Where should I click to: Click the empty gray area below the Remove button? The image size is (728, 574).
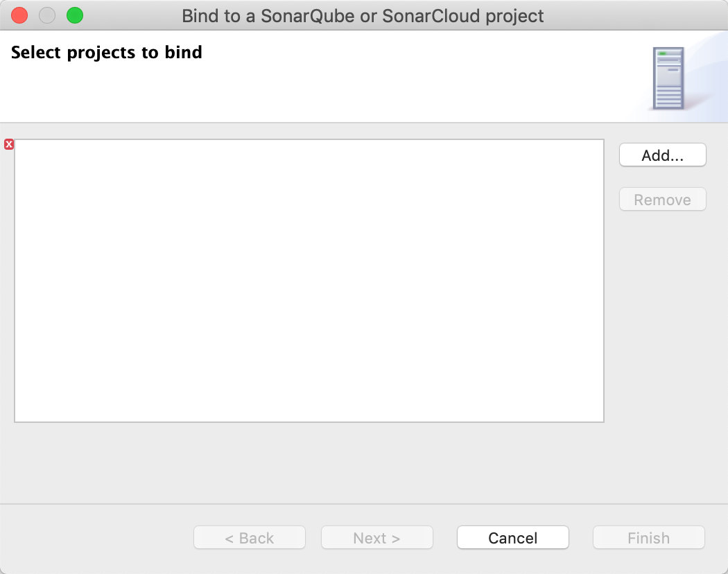point(662,312)
